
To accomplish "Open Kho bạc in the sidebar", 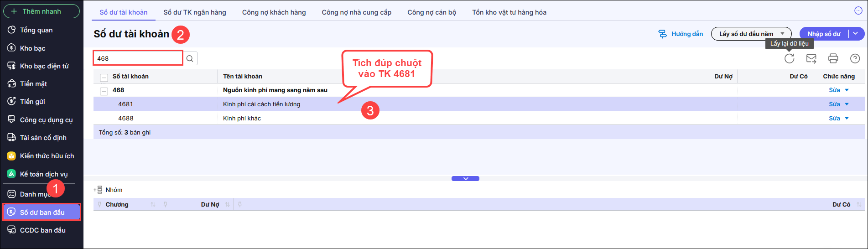I will (x=32, y=48).
